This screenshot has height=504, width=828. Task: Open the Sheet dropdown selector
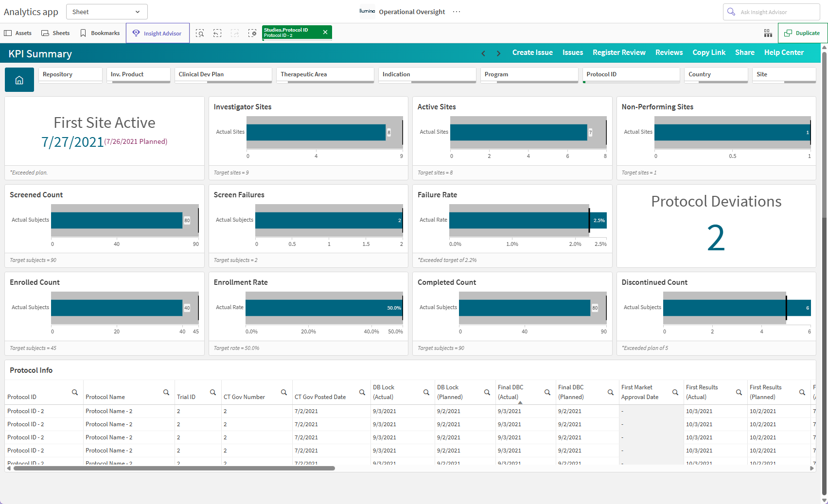pyautogui.click(x=106, y=12)
